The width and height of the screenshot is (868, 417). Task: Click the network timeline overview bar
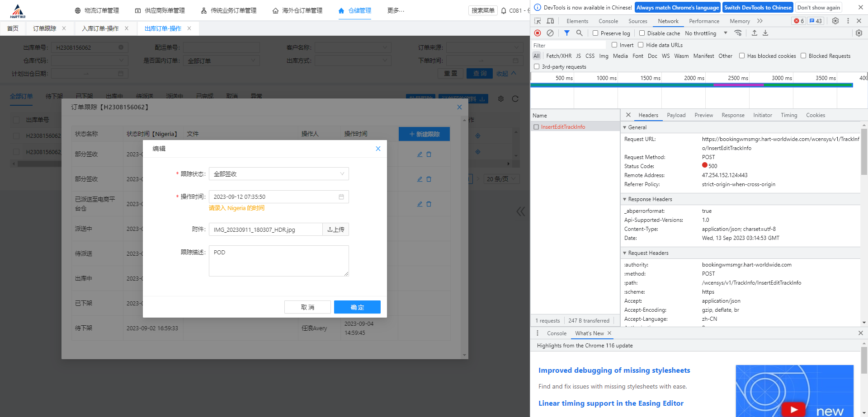(x=692, y=85)
